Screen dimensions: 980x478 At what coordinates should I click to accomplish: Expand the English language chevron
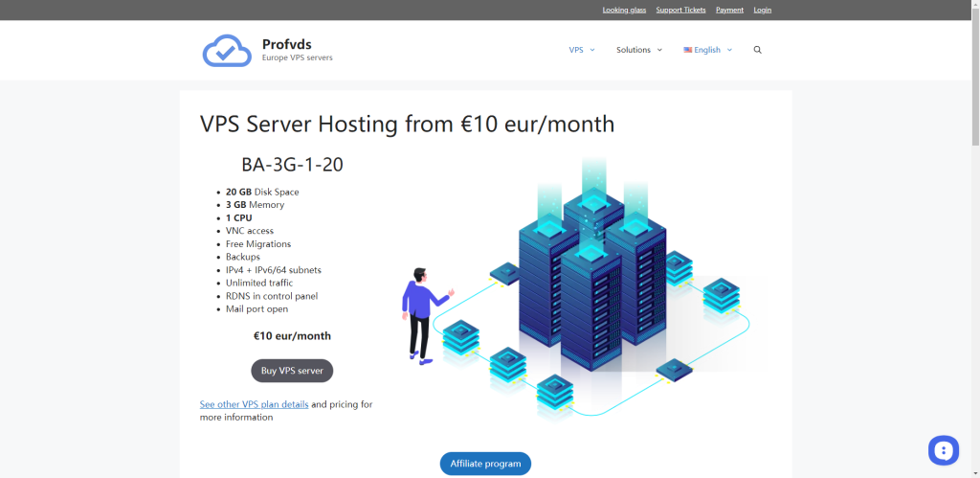[729, 50]
